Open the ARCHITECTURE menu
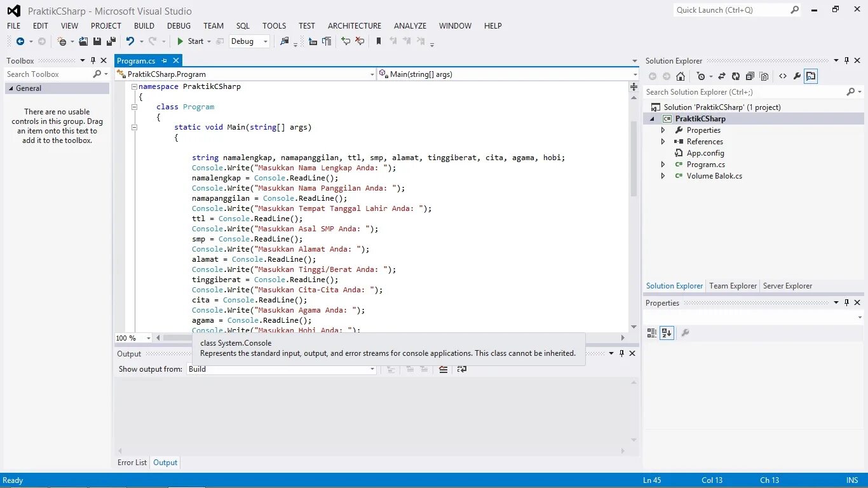Screen dimensions: 868x488 (x=355, y=26)
